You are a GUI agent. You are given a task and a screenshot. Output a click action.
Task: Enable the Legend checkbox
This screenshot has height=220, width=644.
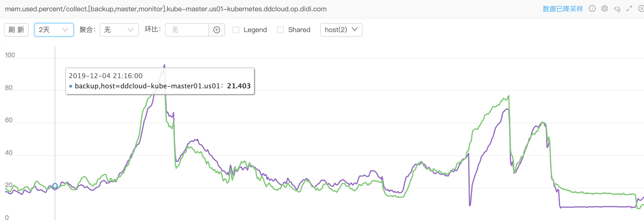(x=236, y=30)
